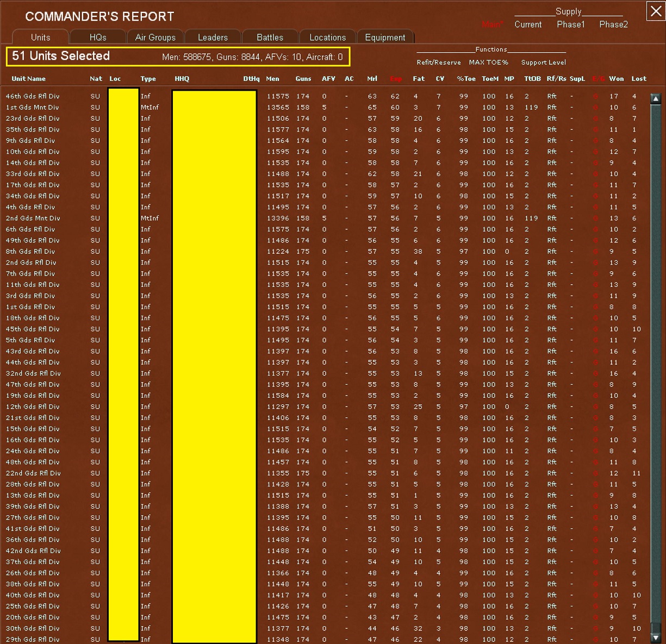Image resolution: width=666 pixels, height=644 pixels.
Task: Open the HQs tab
Action: coord(98,37)
